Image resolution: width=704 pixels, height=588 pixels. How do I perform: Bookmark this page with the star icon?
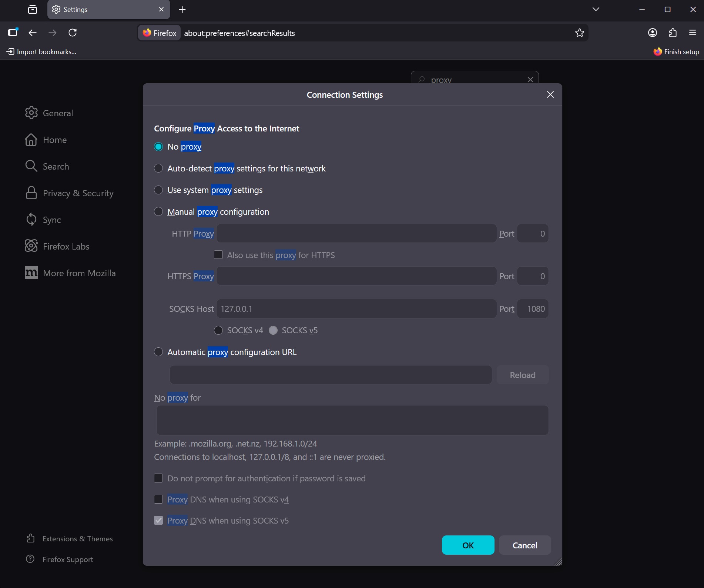point(580,33)
